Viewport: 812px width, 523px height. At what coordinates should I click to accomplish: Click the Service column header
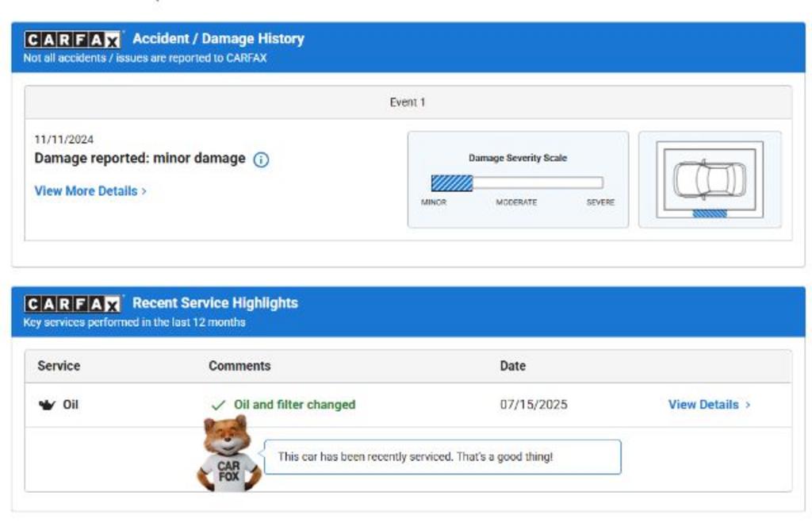click(59, 366)
